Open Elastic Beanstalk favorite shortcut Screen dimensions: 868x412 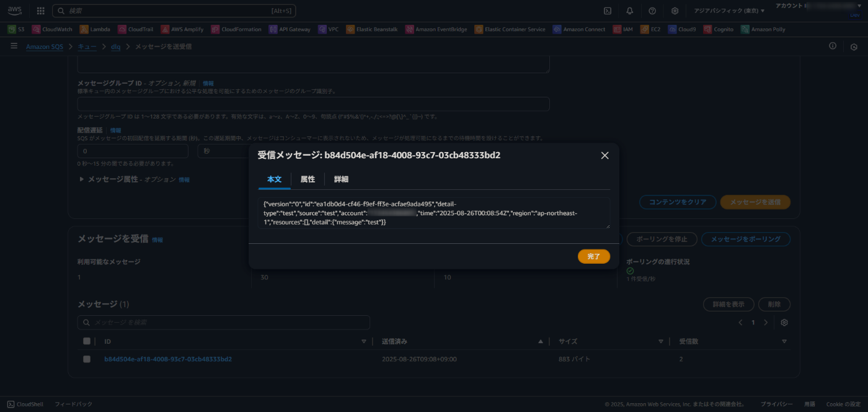tap(372, 29)
